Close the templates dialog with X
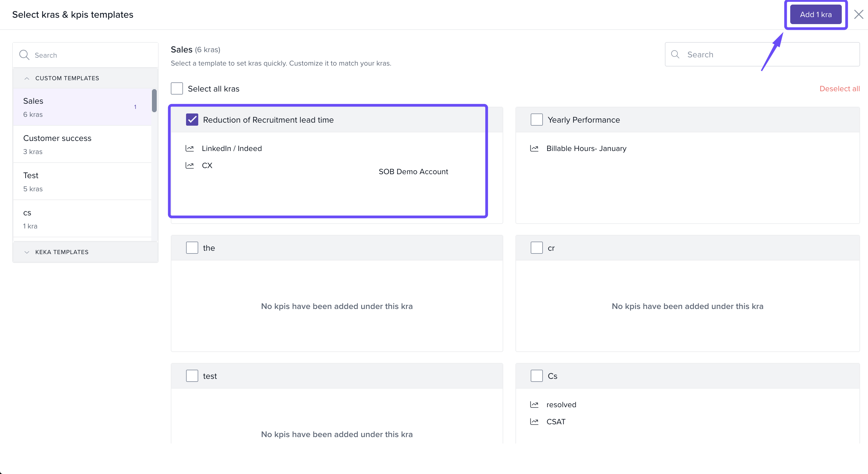868x474 pixels. click(859, 14)
